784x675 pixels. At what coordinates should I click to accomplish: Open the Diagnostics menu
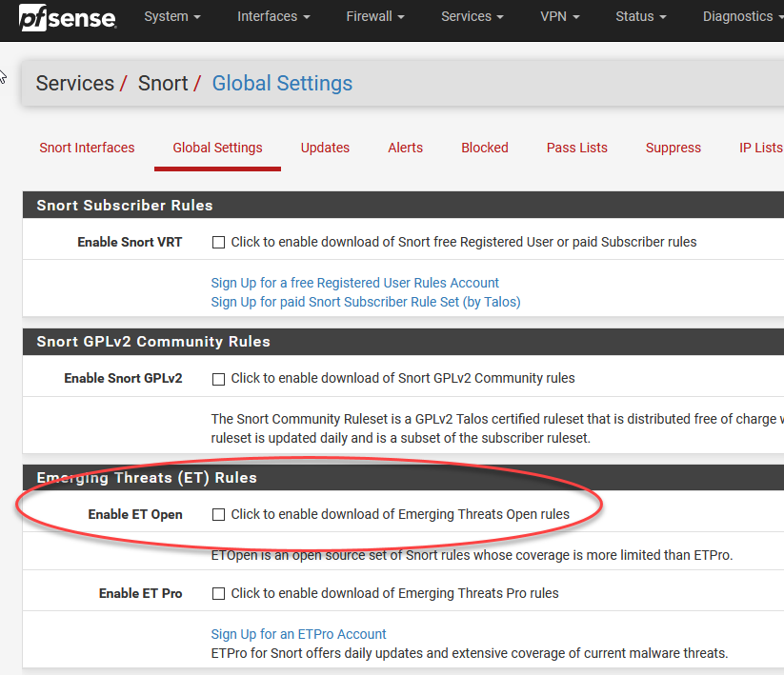[x=743, y=16]
